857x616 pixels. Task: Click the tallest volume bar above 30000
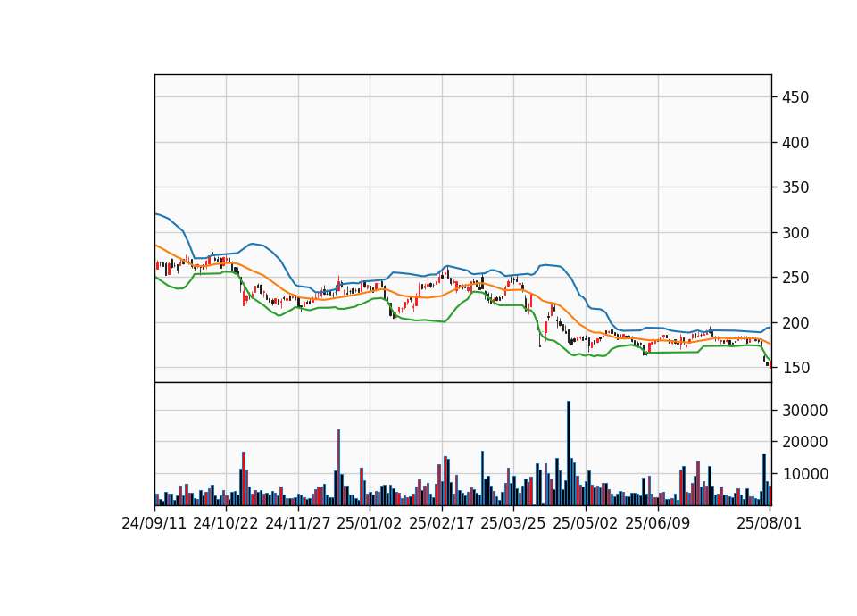(569, 454)
